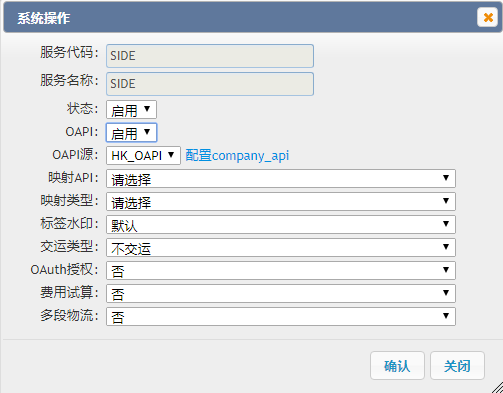
Task: Open the 状态 dropdown
Action: 131,110
